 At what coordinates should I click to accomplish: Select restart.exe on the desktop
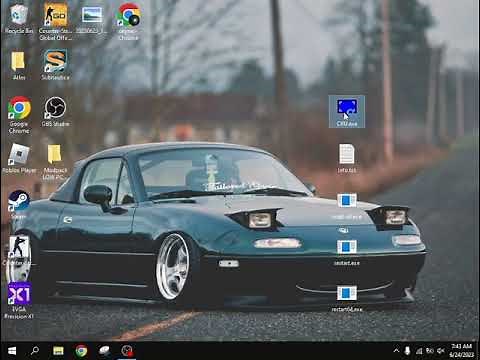pyautogui.click(x=347, y=253)
